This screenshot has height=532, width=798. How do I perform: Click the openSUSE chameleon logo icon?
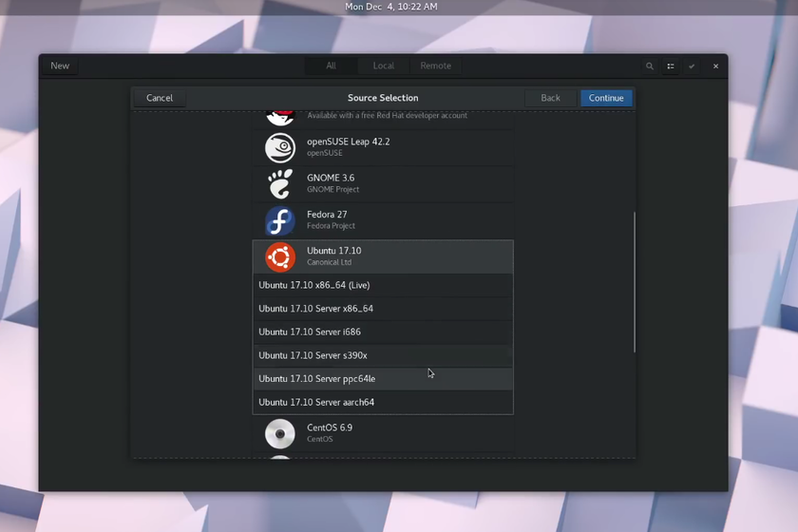pyautogui.click(x=280, y=147)
